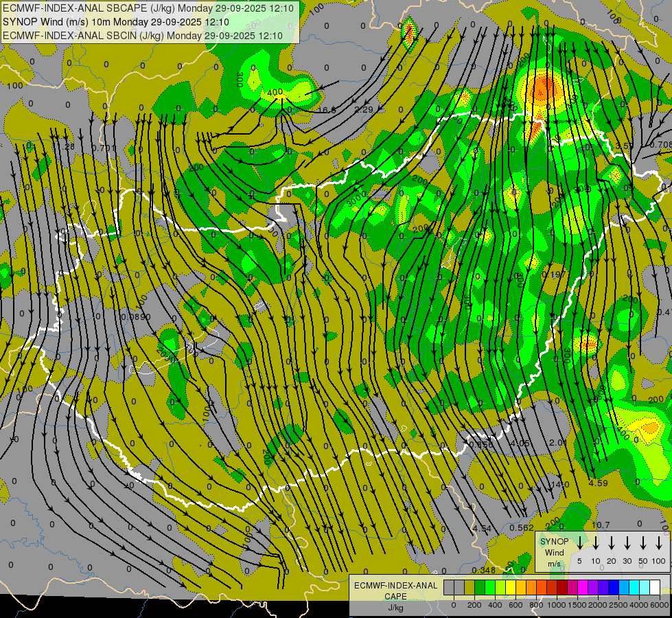
Task: Click the 3.59 value on map
Action: pos(624,146)
